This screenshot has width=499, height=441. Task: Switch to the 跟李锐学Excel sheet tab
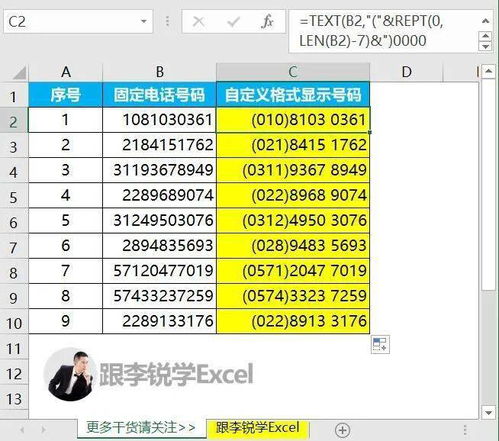[x=258, y=428]
